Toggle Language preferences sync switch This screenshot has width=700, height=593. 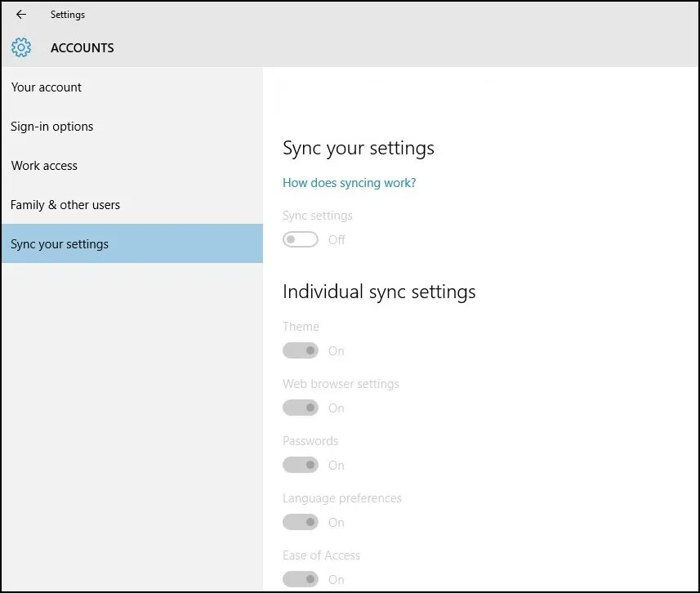coord(301,522)
